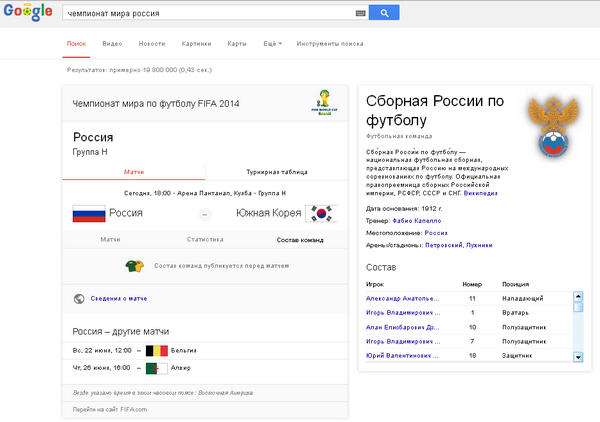The height and width of the screenshot is (422, 600).
Task: Click the Нападающий position cell
Action: [x=522, y=299]
